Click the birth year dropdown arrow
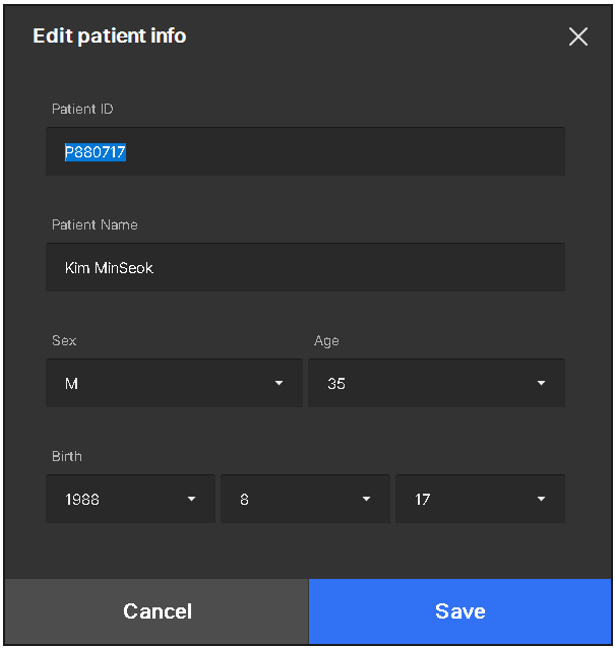Screen dimensions: 615x651 191,499
